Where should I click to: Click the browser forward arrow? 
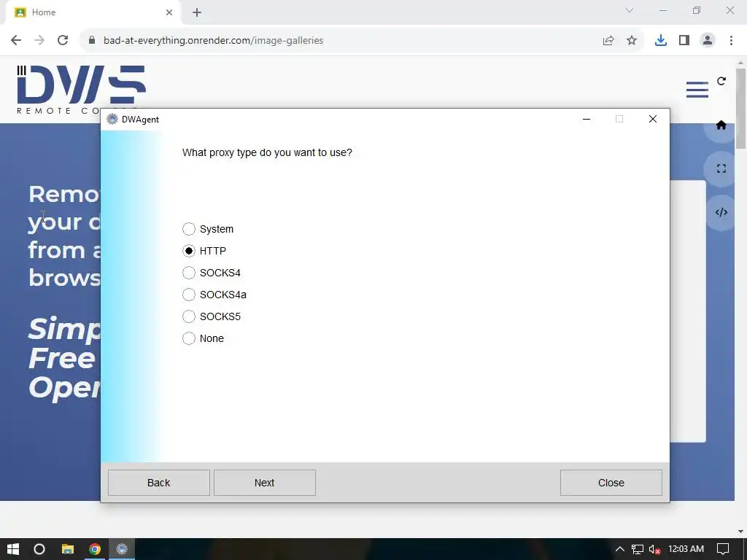pyautogui.click(x=39, y=41)
